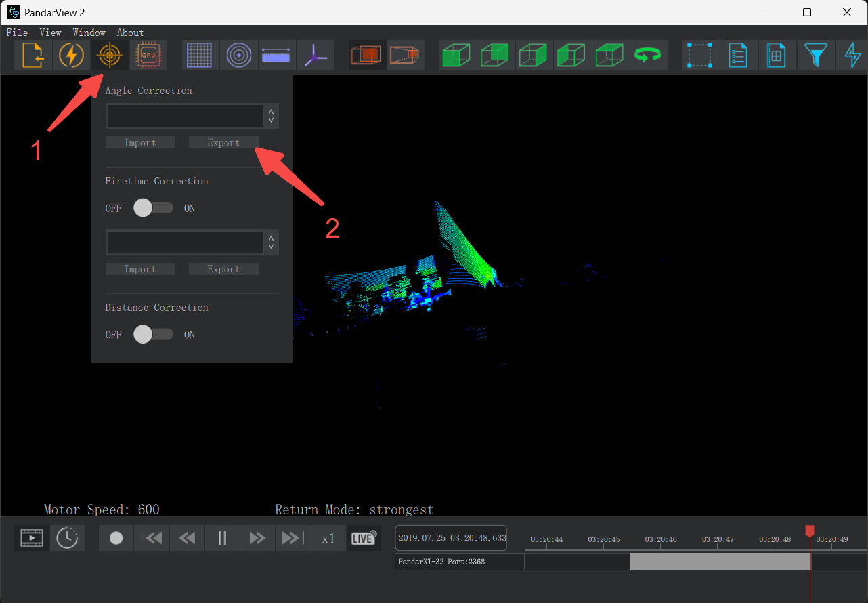The image size is (868, 603).
Task: Click the green spin rotation icon
Action: click(648, 56)
